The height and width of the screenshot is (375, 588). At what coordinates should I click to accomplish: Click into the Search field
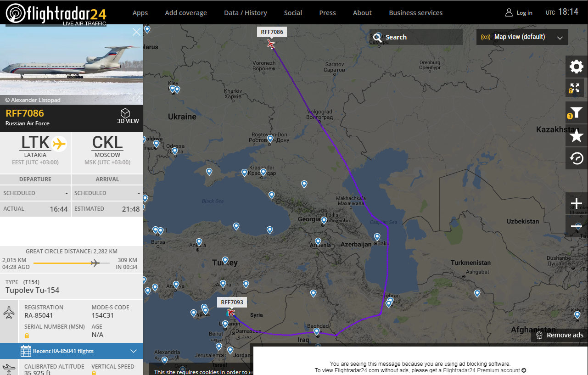[416, 37]
